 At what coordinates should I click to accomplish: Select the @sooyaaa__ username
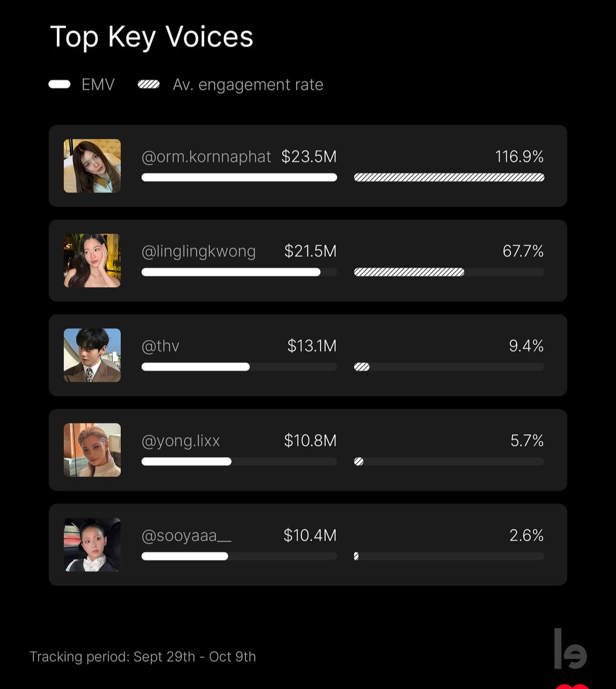pyautogui.click(x=186, y=536)
